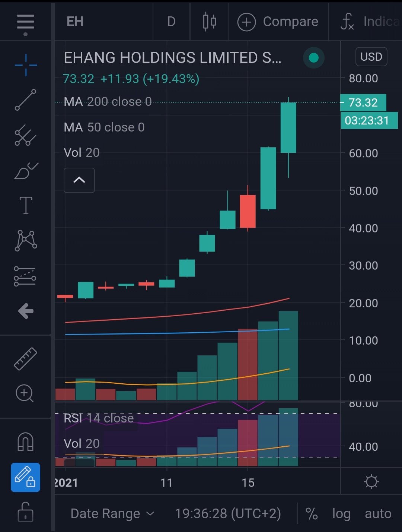The width and height of the screenshot is (402, 532).
Task: Open the XABCD pattern tool
Action: pos(26,240)
